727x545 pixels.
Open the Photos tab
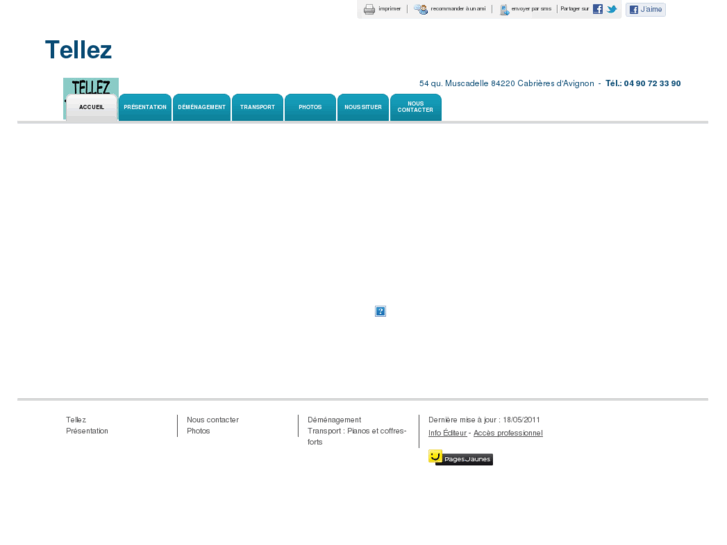pyautogui.click(x=310, y=107)
